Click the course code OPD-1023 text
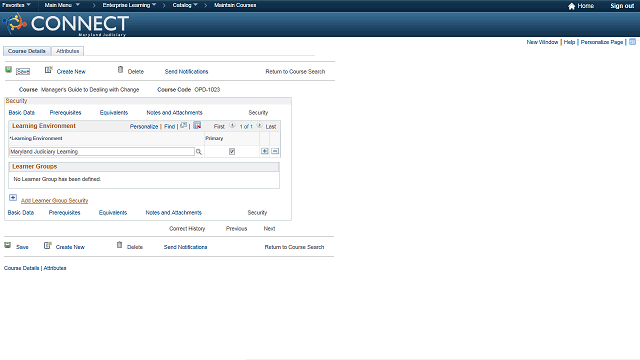This screenshot has height=360, width=640. pyautogui.click(x=207, y=90)
